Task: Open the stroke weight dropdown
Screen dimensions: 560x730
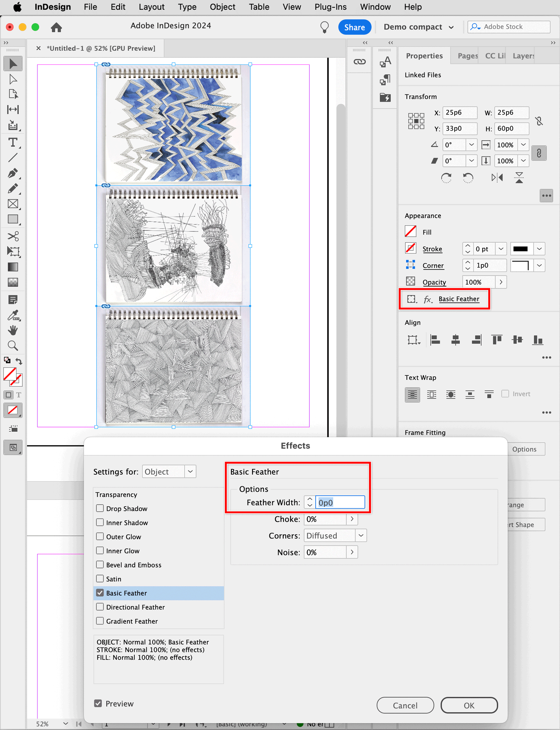Action: (x=501, y=249)
